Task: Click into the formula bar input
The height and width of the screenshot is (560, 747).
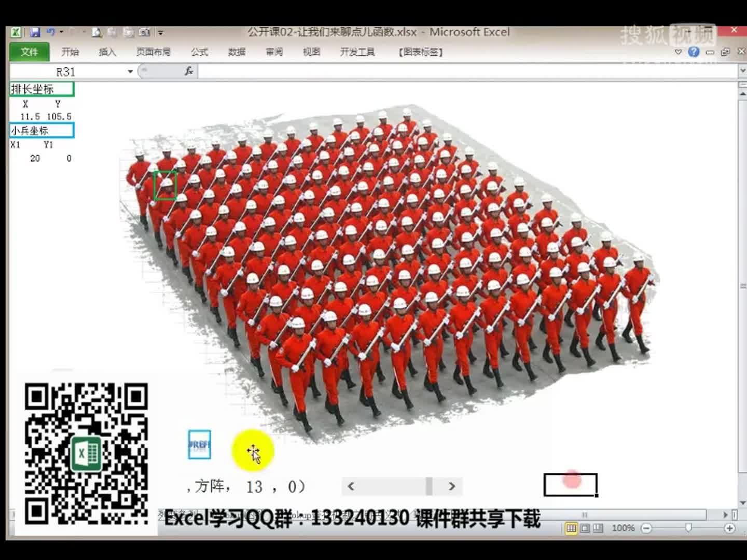Action: pos(467,72)
